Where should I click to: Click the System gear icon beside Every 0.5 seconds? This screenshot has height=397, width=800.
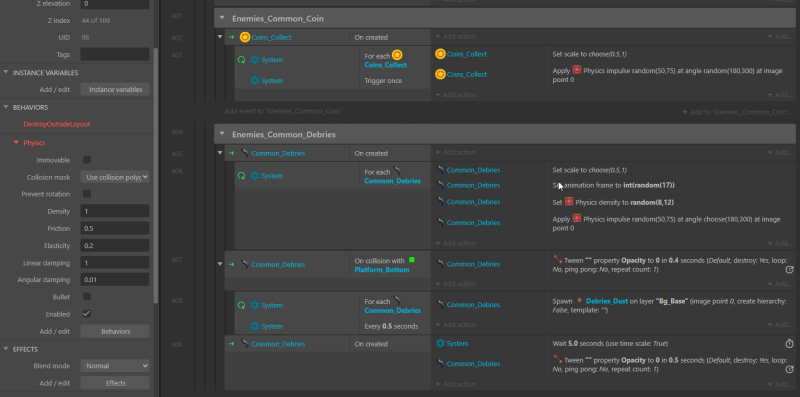[255, 326]
